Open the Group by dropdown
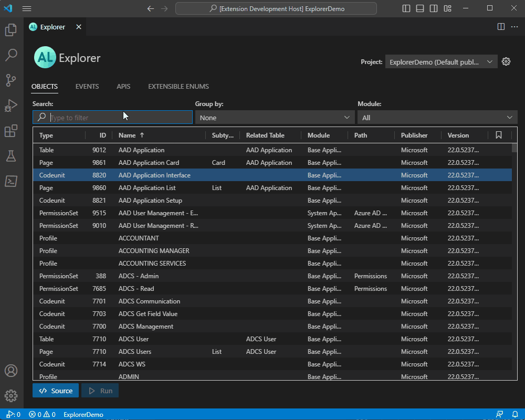The width and height of the screenshot is (525, 420). coord(275,118)
